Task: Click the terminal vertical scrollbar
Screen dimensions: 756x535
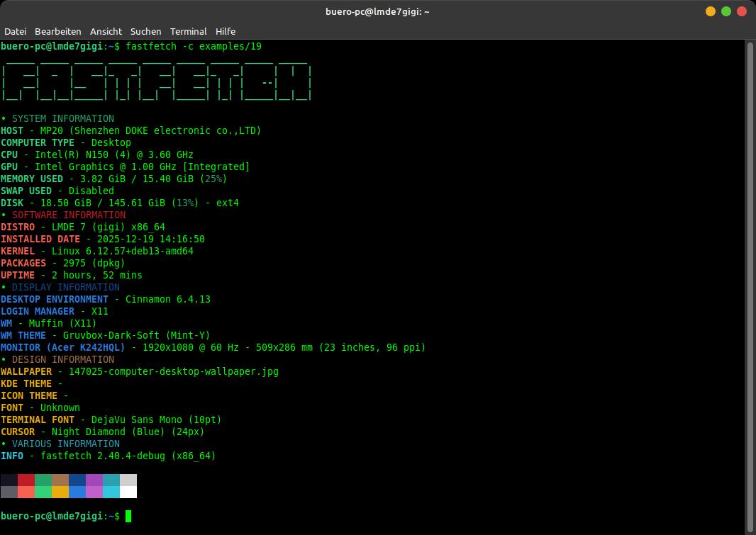Action: [x=750, y=286]
